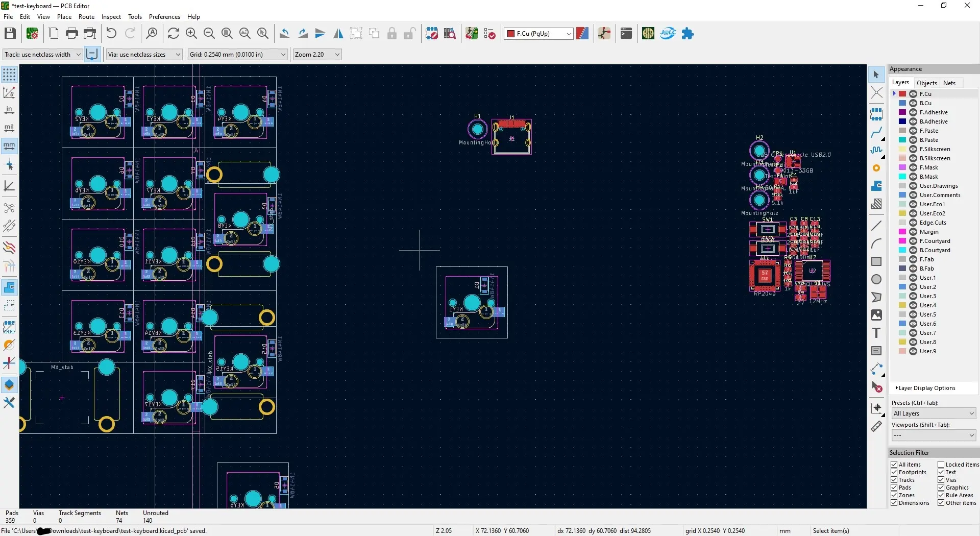Open the Place menu

coord(64,17)
